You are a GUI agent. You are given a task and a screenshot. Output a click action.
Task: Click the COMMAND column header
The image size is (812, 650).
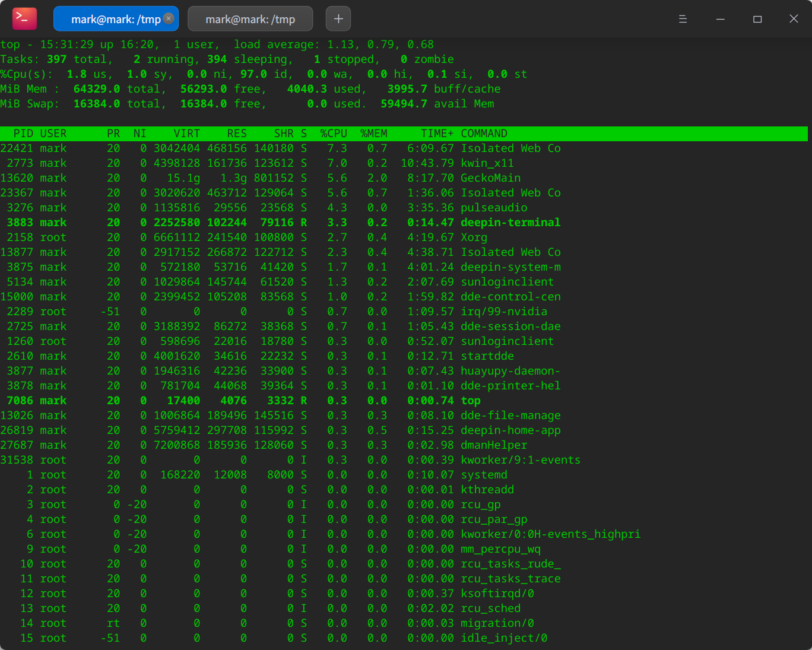pyautogui.click(x=484, y=134)
